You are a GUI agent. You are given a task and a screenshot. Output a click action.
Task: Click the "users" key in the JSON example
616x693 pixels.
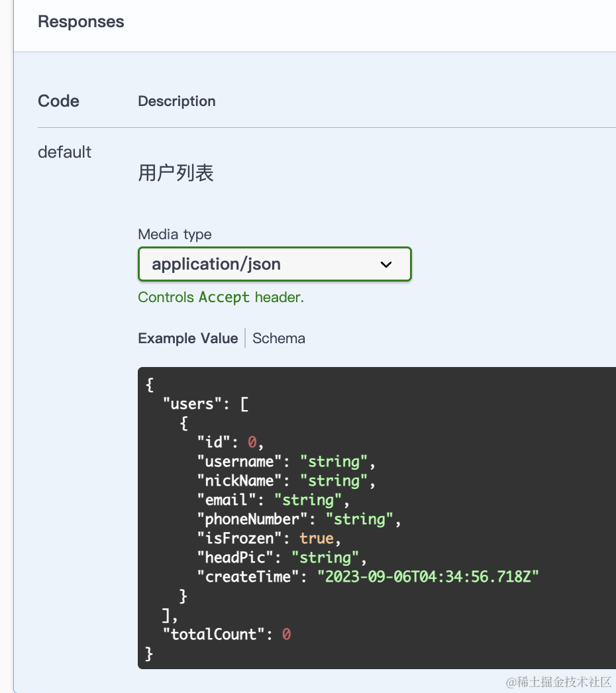(192, 403)
